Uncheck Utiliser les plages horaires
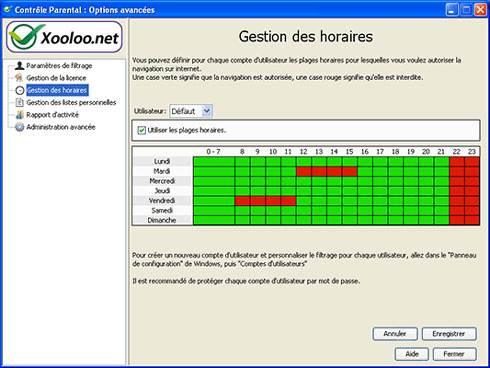Image resolution: width=490 pixels, height=368 pixels. click(142, 130)
